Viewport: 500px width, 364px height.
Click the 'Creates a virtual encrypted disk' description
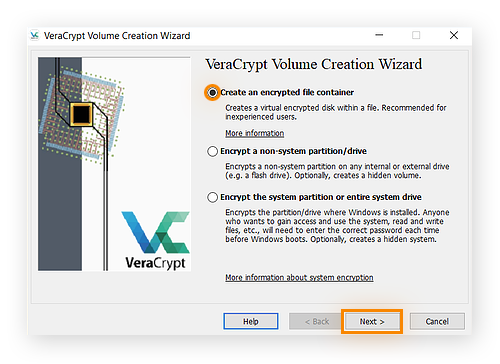(336, 112)
